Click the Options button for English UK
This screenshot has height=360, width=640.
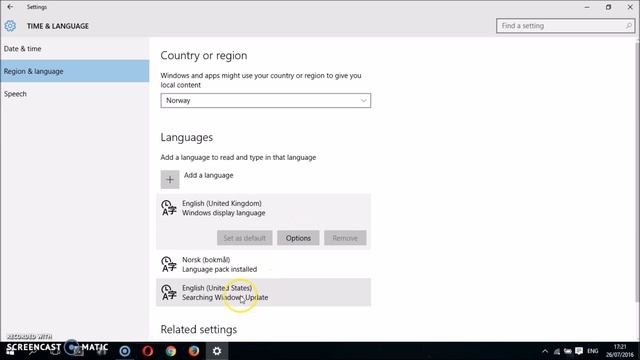point(298,238)
